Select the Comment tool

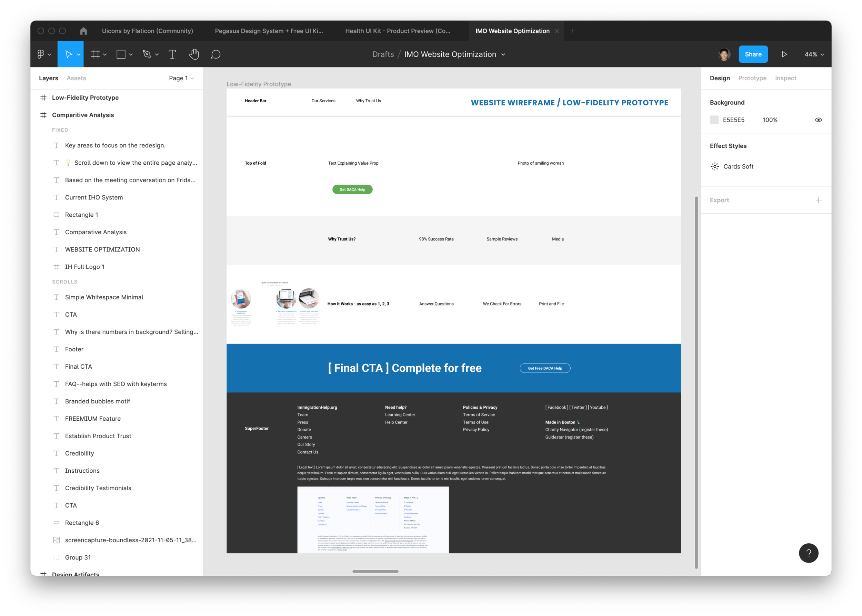pos(215,54)
